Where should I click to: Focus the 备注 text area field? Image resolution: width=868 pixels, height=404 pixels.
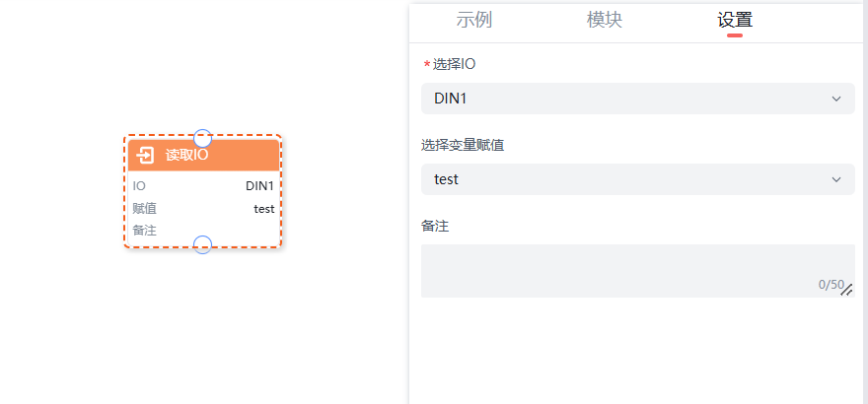[x=631, y=268]
